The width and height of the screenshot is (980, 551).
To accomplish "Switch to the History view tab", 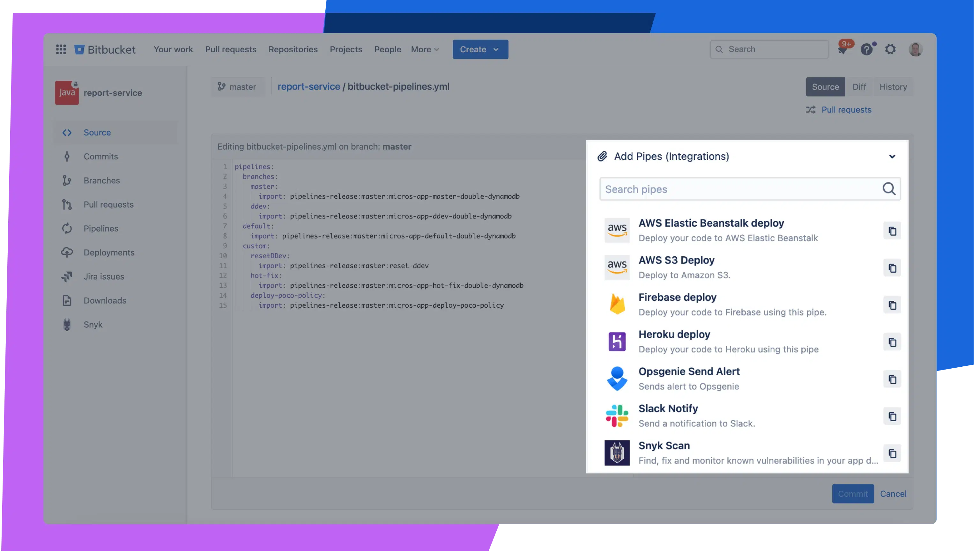I will coord(893,87).
